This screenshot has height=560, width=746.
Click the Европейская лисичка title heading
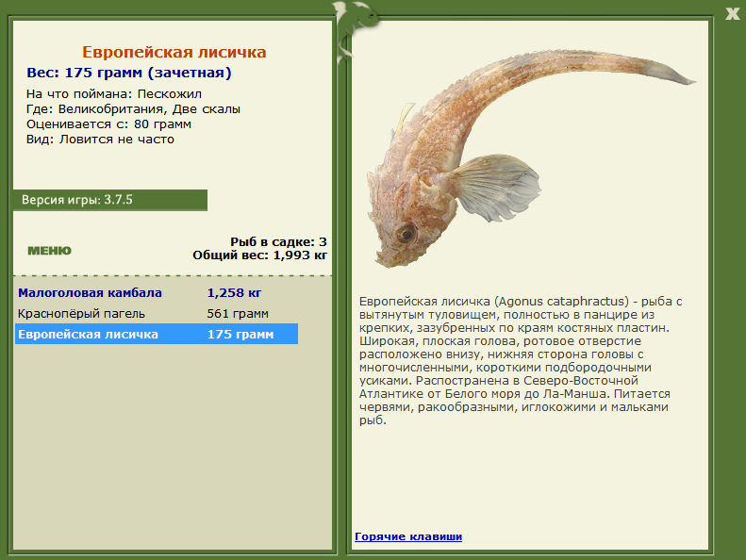[x=174, y=52]
